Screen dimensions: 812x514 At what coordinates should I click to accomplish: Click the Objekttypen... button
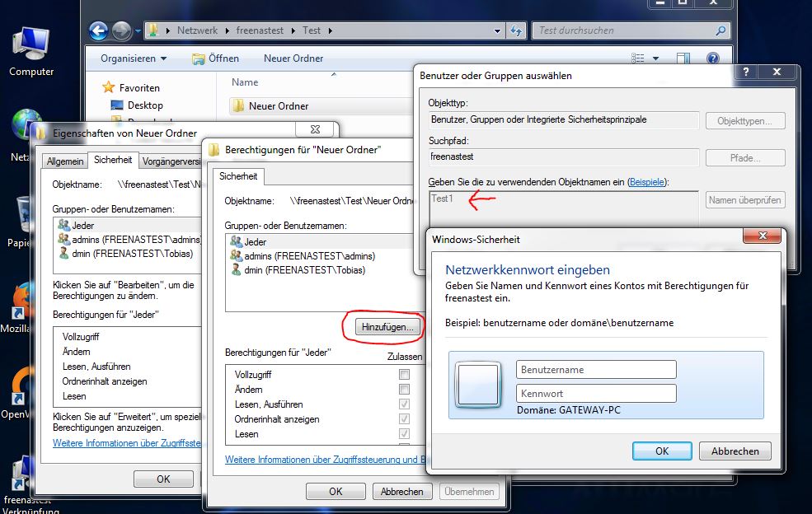click(x=745, y=120)
